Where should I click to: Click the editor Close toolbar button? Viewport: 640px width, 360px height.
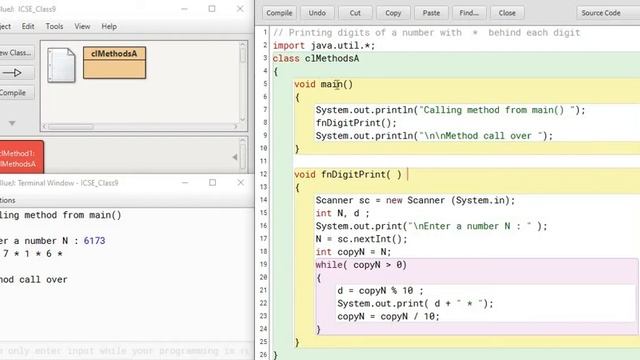(507, 13)
